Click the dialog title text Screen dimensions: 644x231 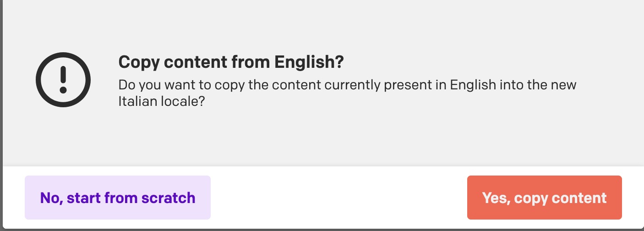point(231,63)
